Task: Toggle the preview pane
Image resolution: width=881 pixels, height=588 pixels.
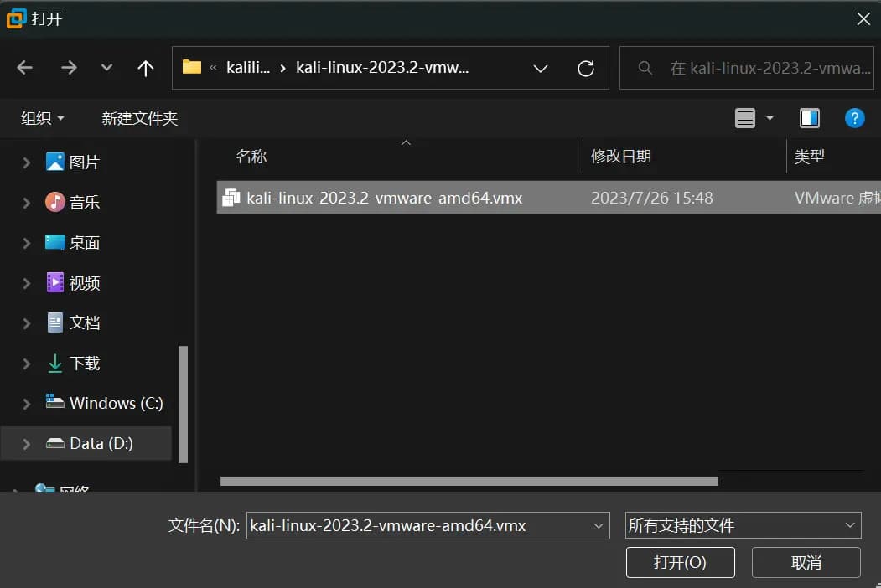Action: click(810, 118)
